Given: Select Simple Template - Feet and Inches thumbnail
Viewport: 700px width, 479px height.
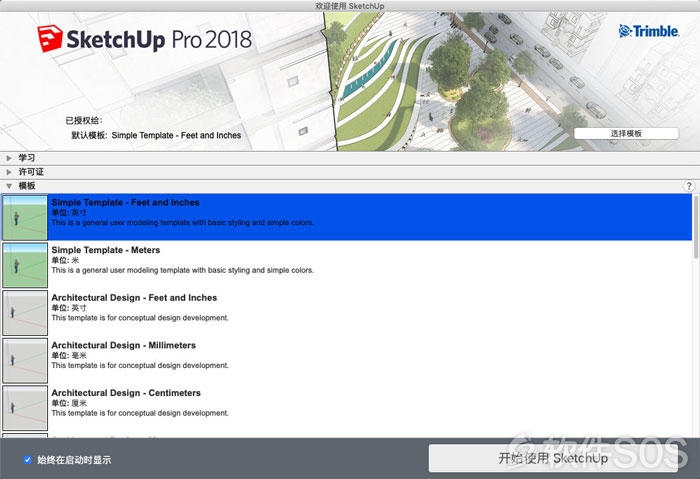Looking at the screenshot, I should [25, 217].
